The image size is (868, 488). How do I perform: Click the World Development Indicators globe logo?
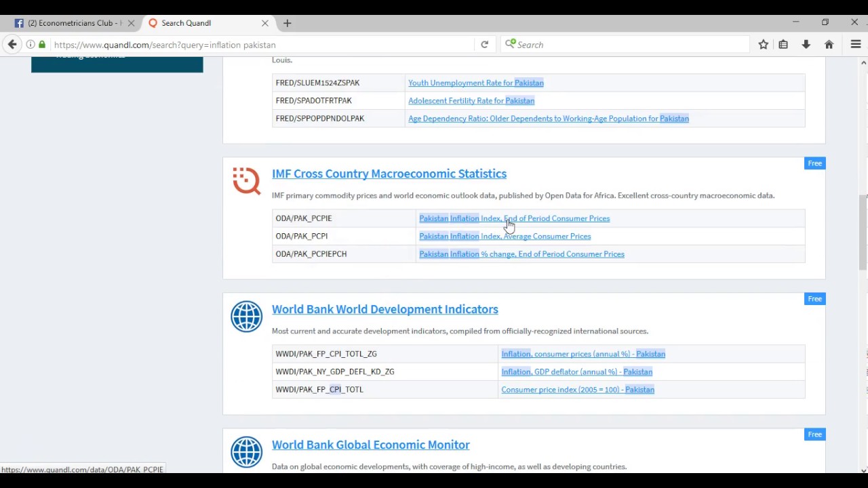click(x=246, y=317)
